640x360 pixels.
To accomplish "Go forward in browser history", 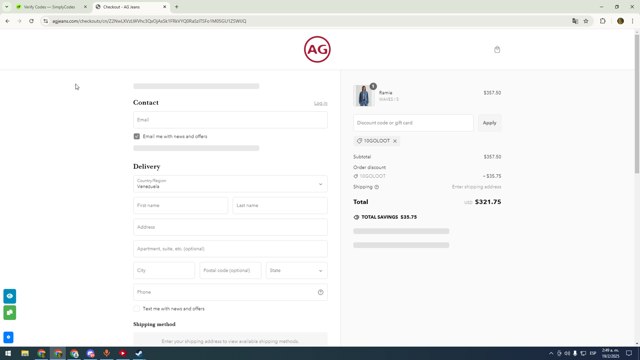I will (x=19, y=21).
